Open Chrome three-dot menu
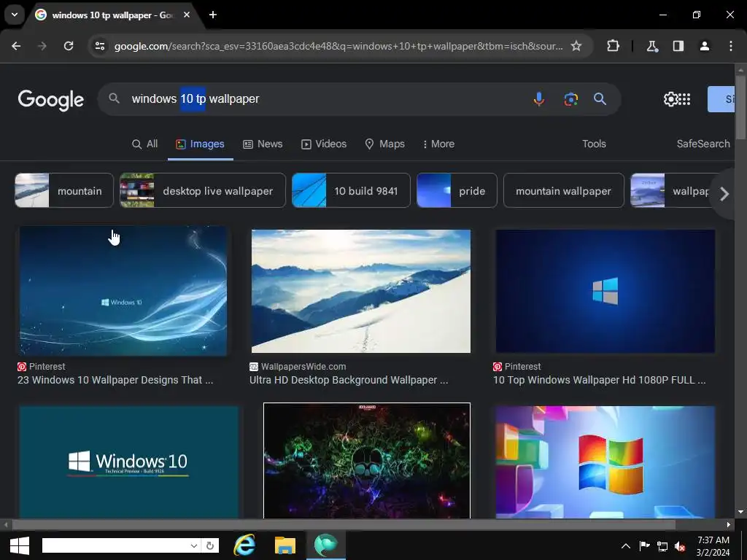This screenshot has height=560, width=747. tap(731, 46)
